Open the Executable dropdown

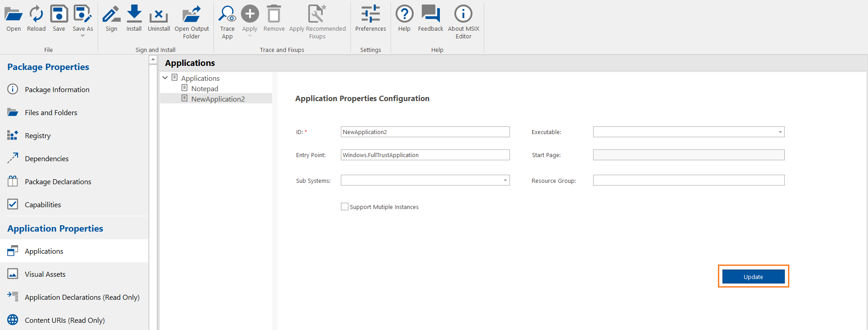click(x=780, y=132)
